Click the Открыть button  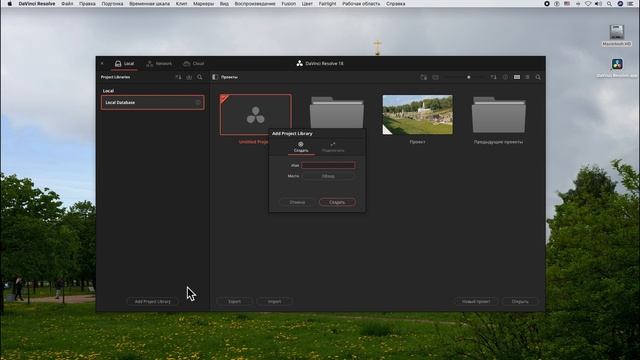pos(520,302)
